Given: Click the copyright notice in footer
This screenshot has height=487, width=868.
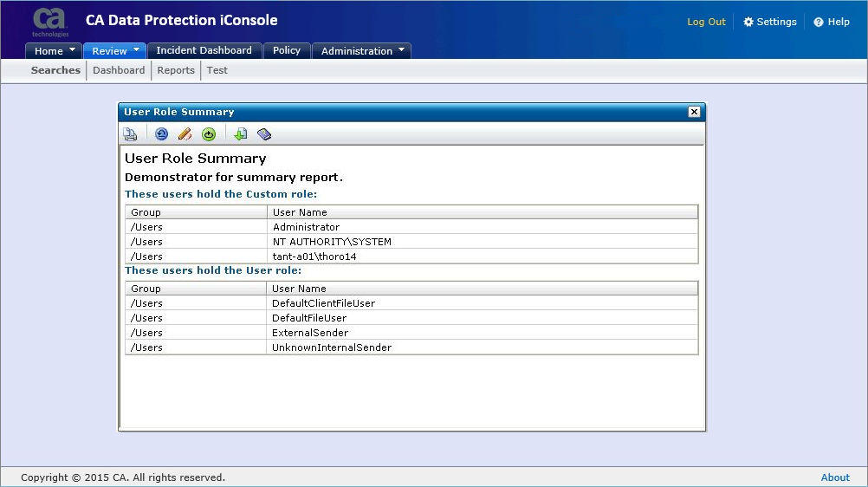Looking at the screenshot, I should click(x=123, y=477).
